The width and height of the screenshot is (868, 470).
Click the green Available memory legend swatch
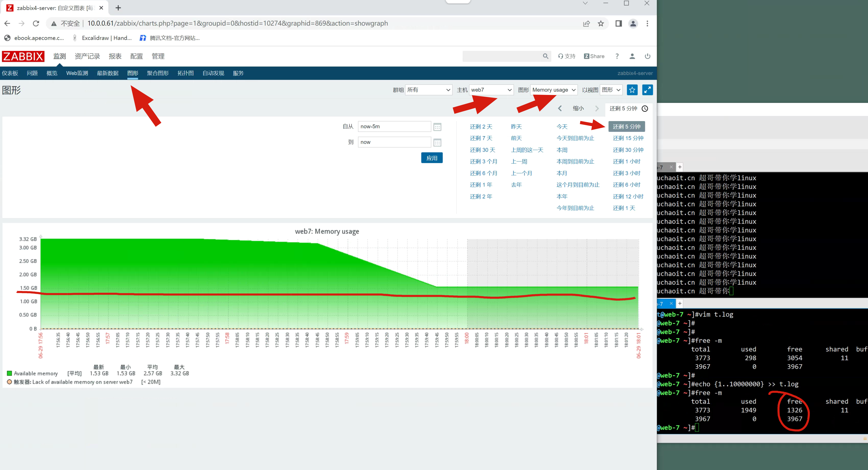9,373
